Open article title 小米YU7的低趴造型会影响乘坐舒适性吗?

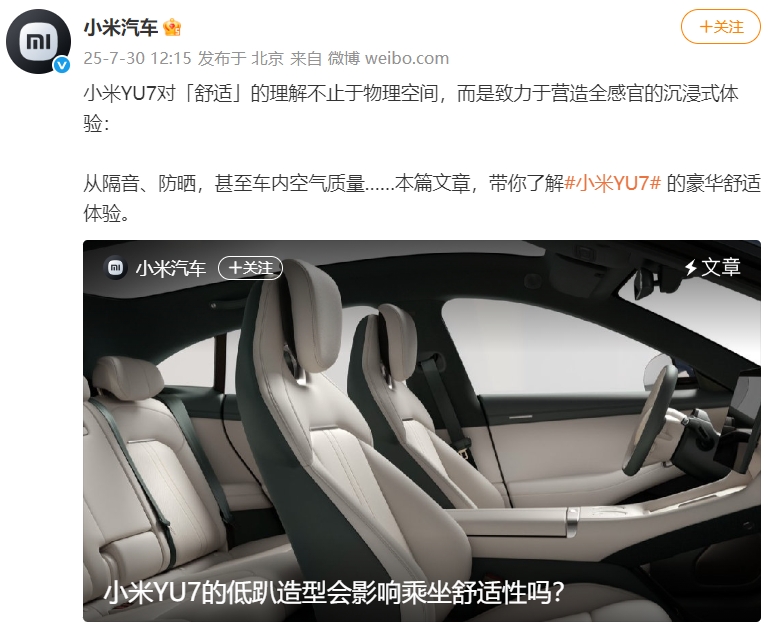333,593
